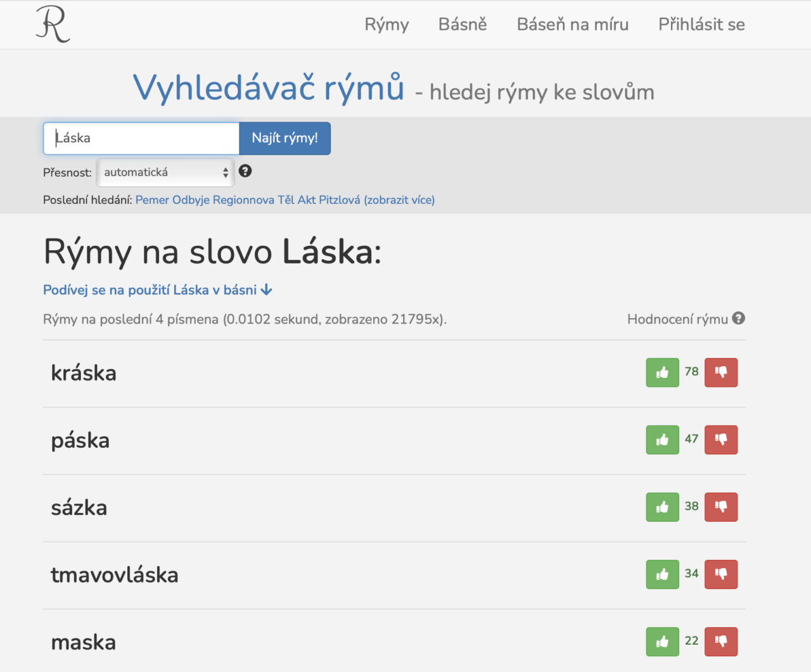
Task: Downvote the rhyme maska
Action: tap(721, 642)
